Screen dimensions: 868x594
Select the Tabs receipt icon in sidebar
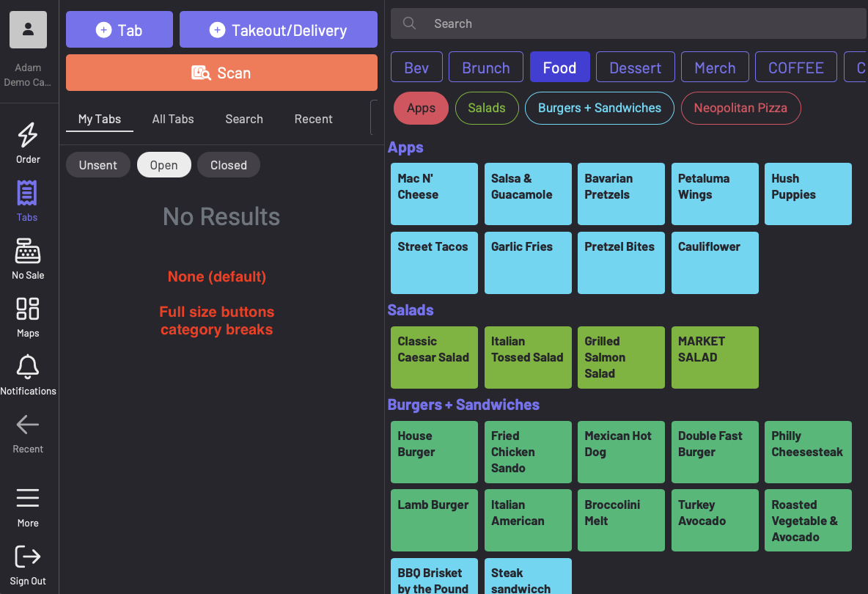pyautogui.click(x=27, y=194)
